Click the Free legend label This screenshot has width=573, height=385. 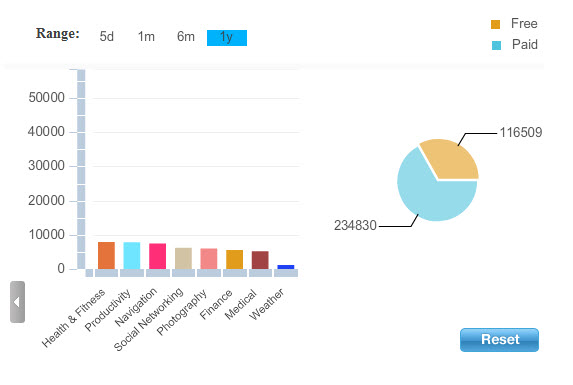(524, 24)
